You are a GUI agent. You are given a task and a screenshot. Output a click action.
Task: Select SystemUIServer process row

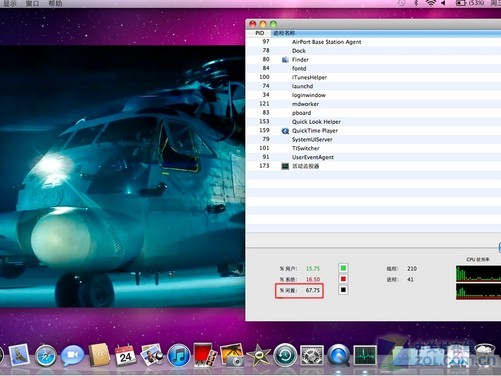[x=373, y=139]
